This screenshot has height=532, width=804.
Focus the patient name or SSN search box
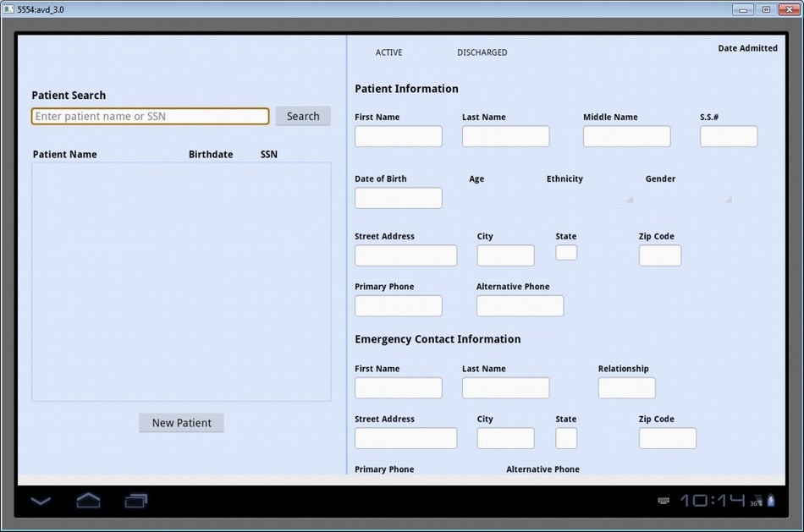point(150,116)
